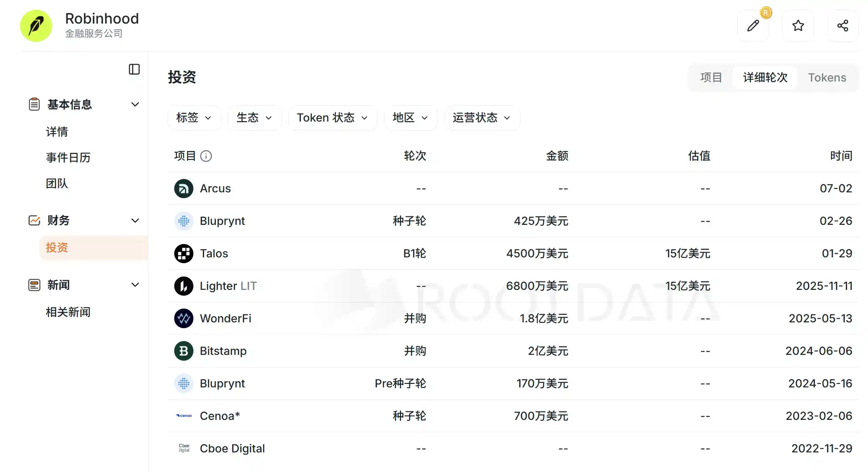Click the 财务 chart icon
868x472 pixels.
coord(34,220)
